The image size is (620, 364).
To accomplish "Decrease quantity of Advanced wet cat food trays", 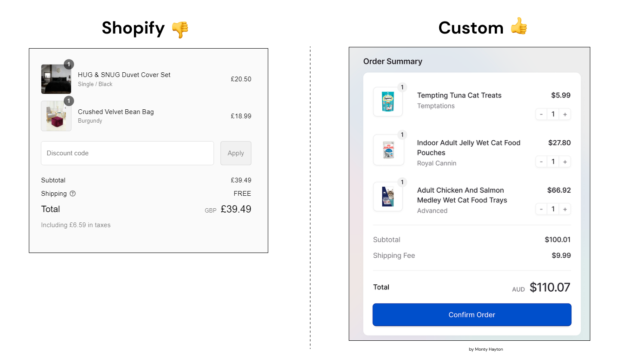I will [541, 209].
